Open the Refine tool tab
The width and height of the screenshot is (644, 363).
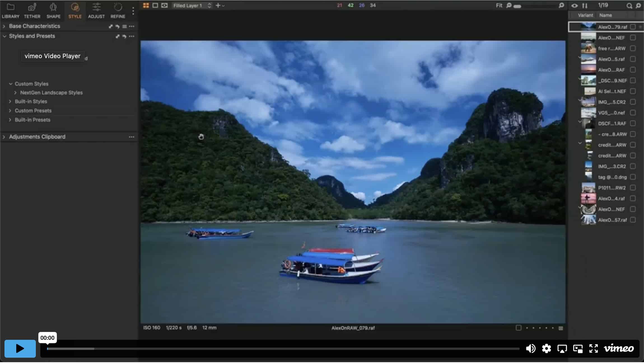118,11
